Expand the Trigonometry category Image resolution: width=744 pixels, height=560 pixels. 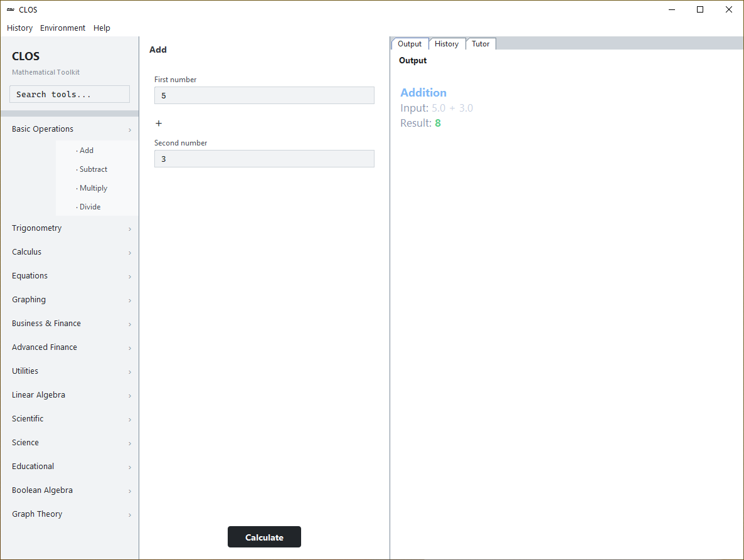pos(70,228)
